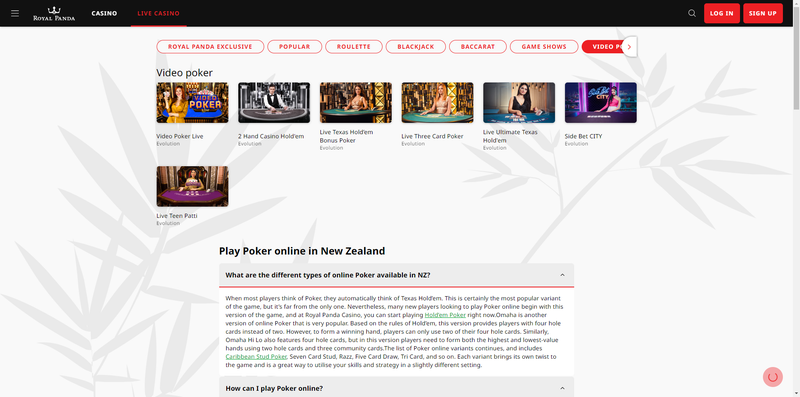
Task: Open Live Three Card Poker thumbnail
Action: tap(437, 103)
